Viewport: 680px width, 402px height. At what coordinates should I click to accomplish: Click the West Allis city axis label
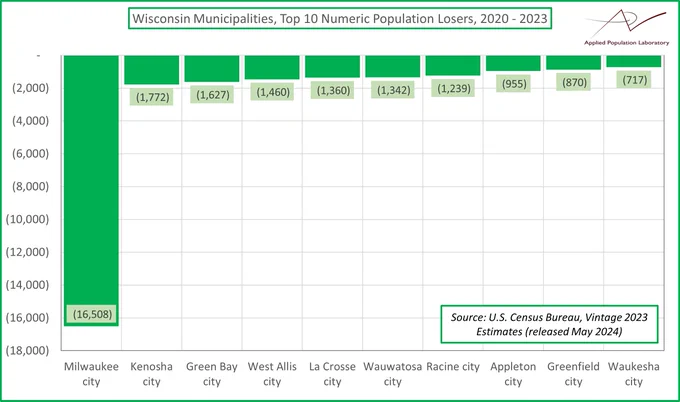point(272,374)
